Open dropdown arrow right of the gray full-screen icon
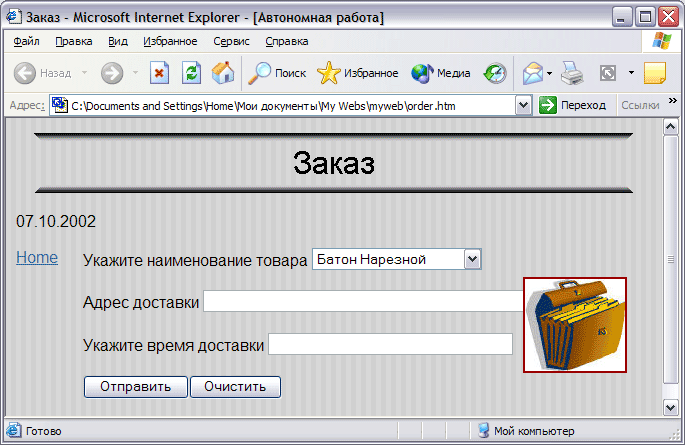The height and width of the screenshot is (445, 685). tap(631, 72)
